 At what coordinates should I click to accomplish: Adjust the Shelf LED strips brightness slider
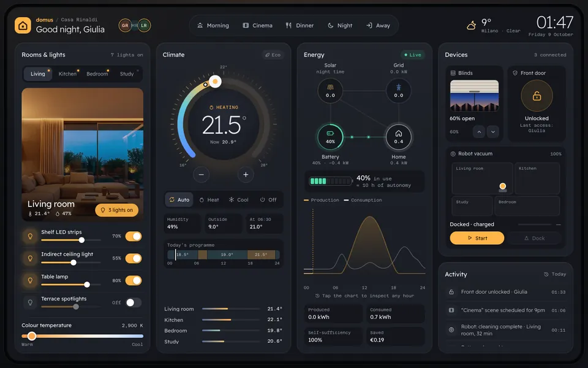pos(71,240)
